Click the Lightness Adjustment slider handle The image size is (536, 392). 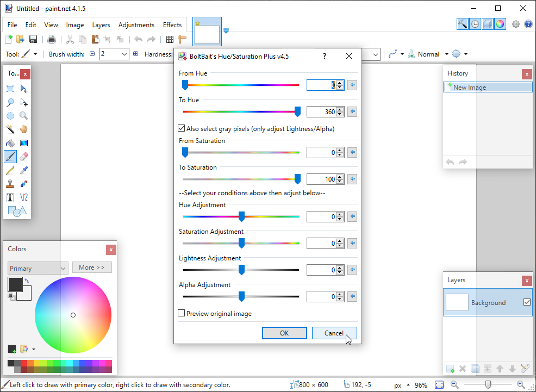point(241,270)
